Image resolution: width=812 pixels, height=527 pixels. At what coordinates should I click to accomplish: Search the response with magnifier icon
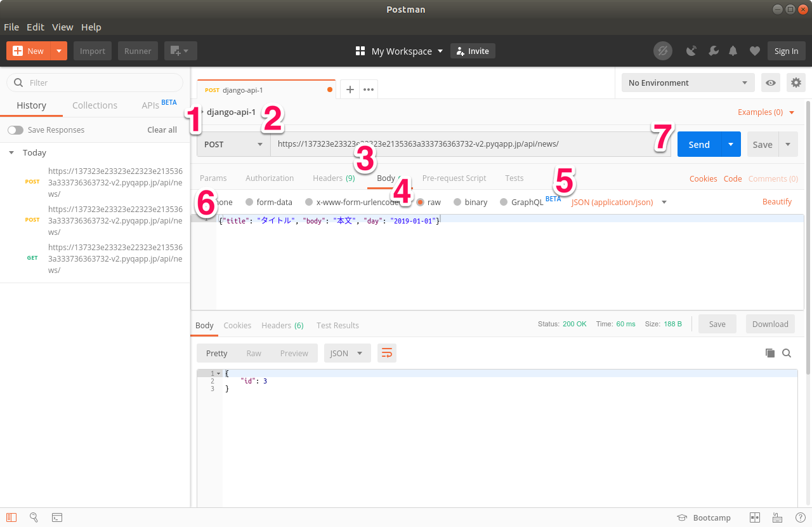(x=787, y=353)
